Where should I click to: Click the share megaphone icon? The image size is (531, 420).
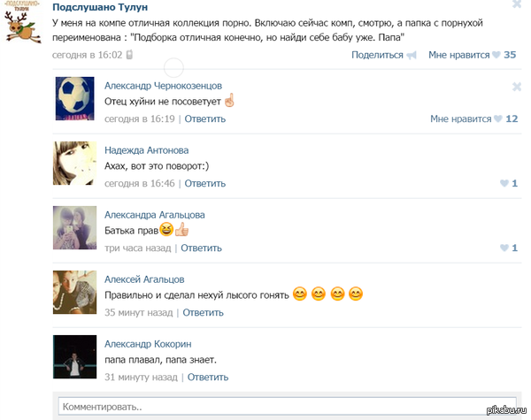pyautogui.click(x=412, y=55)
